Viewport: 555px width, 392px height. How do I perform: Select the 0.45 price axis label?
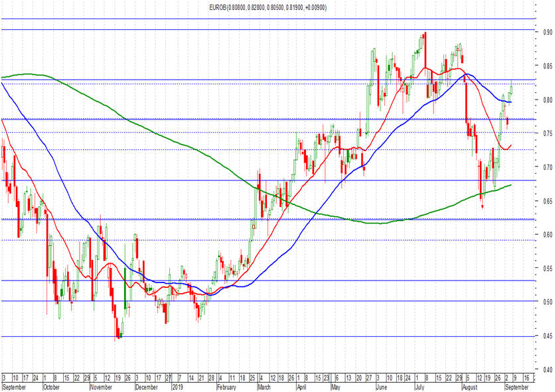(x=548, y=336)
